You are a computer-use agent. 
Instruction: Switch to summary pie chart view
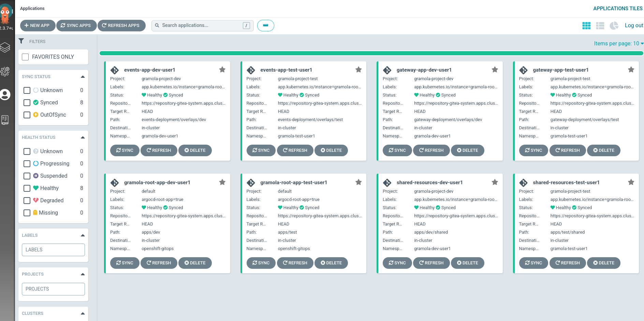click(614, 25)
